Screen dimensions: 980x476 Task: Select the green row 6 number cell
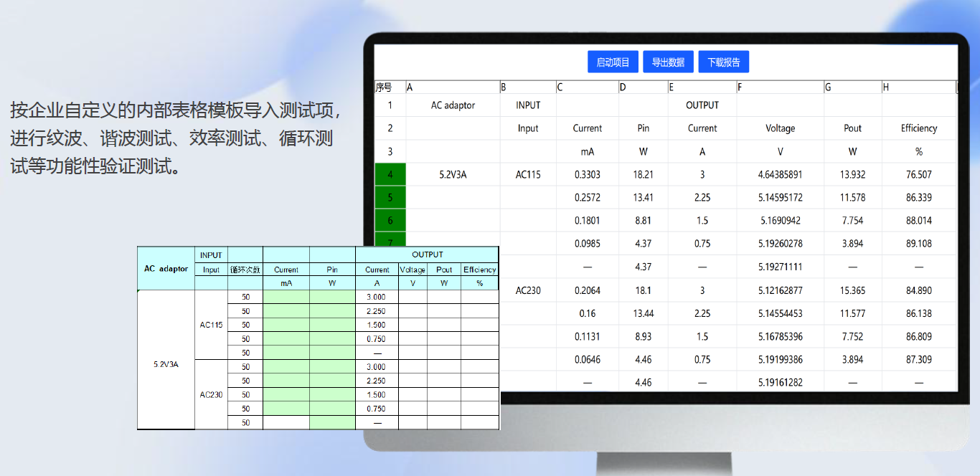click(x=390, y=221)
